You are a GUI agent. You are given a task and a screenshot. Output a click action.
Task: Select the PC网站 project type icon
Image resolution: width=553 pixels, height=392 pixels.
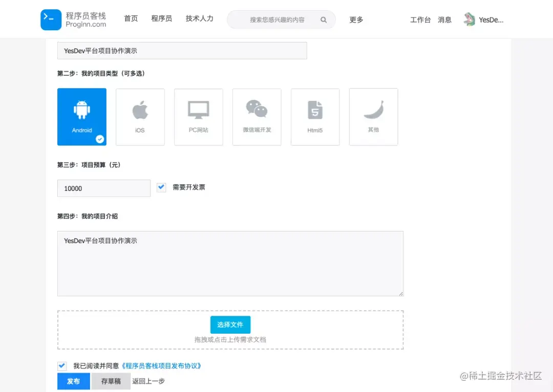click(x=198, y=117)
